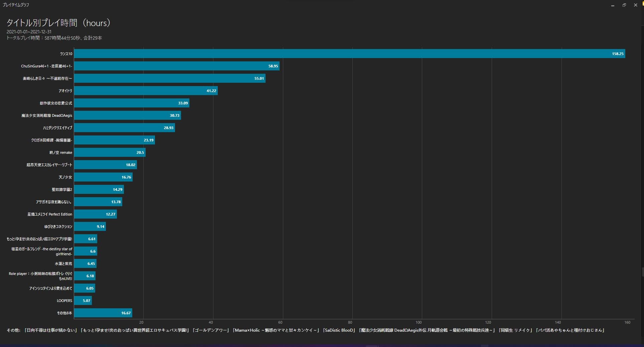The image size is (644, 347).
Task: Close the プレイタイムグラフ window
Action: [x=635, y=5]
